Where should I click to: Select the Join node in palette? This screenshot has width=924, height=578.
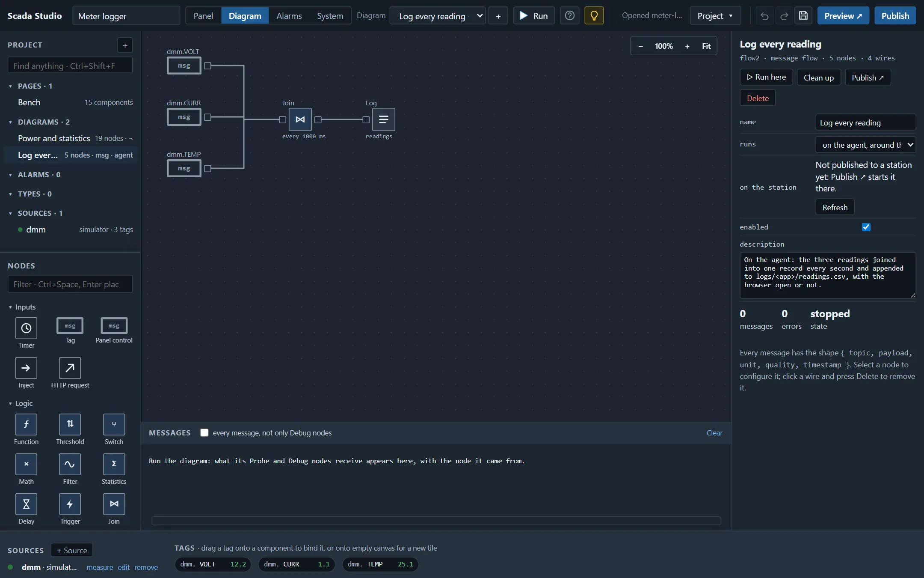click(114, 504)
